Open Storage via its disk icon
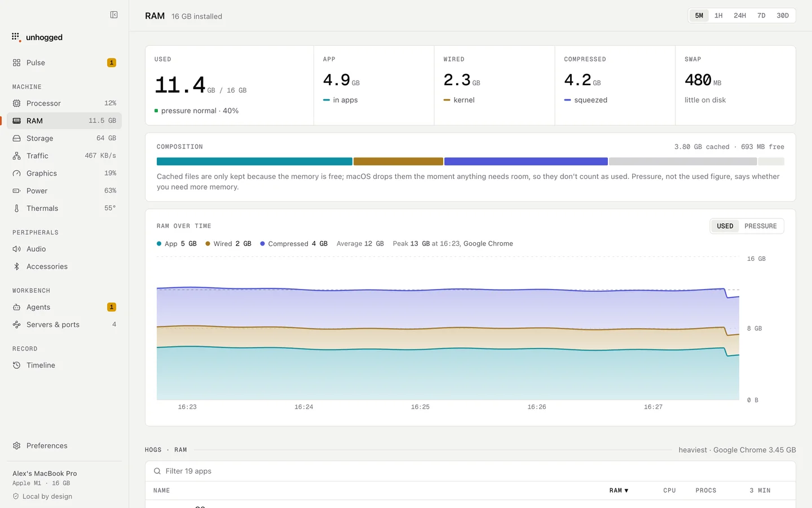Viewport: 812px width, 508px height. pyautogui.click(x=16, y=138)
